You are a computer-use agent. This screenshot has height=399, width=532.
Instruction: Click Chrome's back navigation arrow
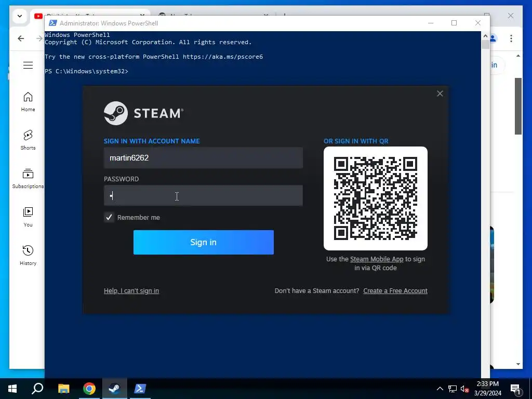coord(21,38)
